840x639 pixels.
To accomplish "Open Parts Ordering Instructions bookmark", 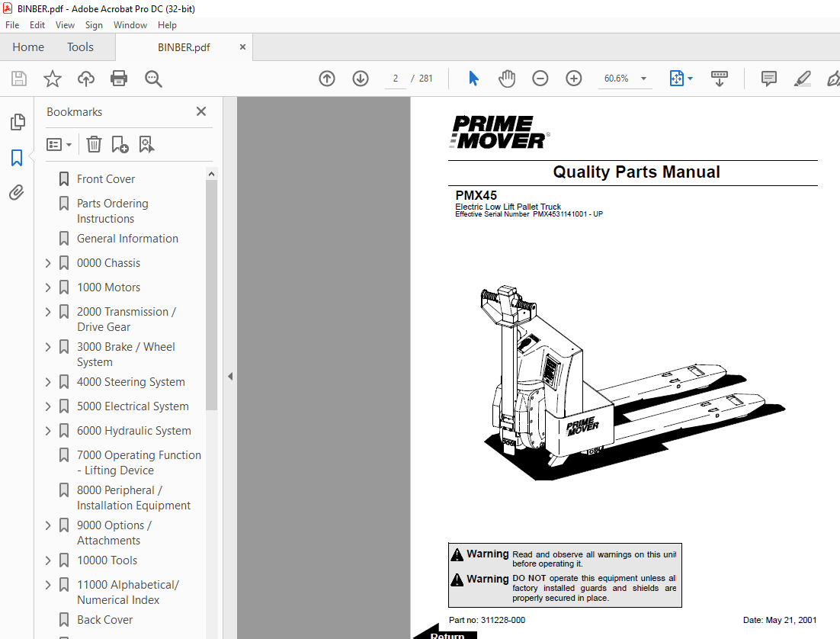I will 113,211.
